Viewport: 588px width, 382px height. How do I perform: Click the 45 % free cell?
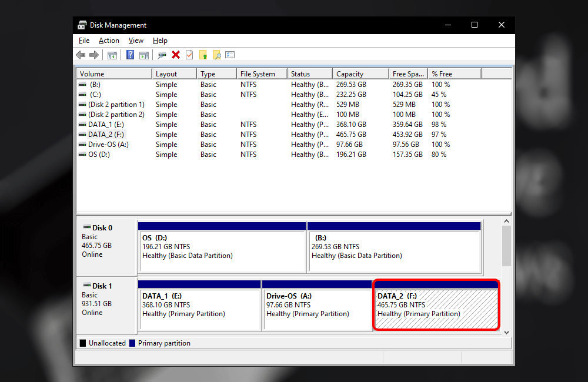pos(439,95)
